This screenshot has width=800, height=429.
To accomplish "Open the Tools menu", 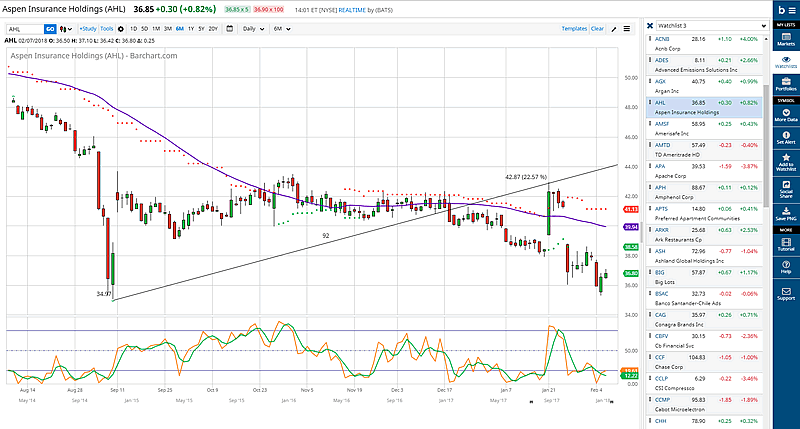I will click(107, 29).
